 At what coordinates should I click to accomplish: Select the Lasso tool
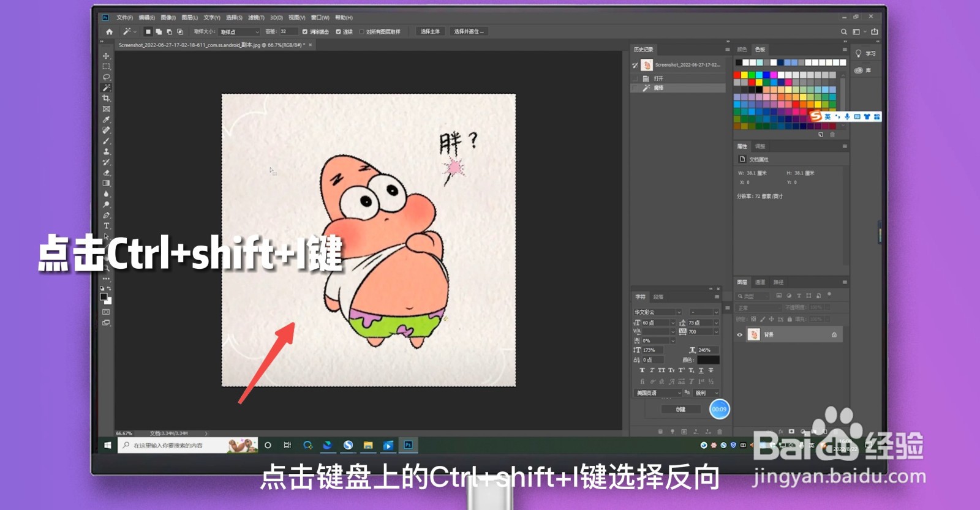click(106, 77)
